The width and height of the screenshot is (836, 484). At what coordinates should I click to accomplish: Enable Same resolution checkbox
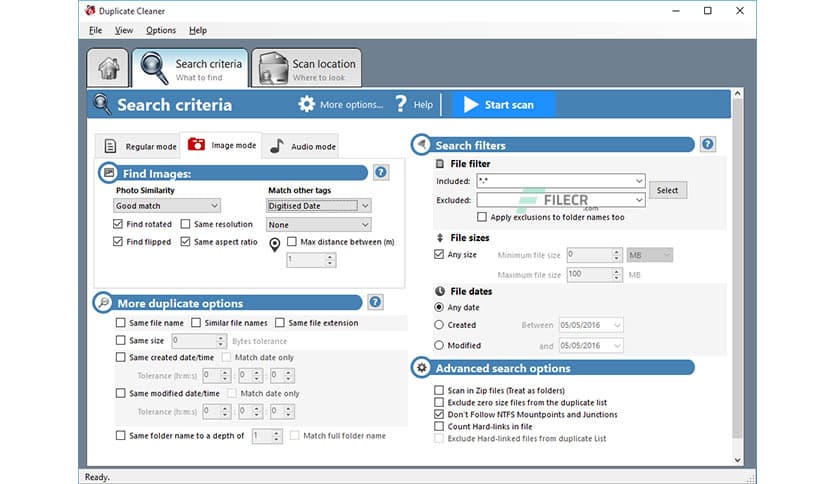[x=185, y=224]
